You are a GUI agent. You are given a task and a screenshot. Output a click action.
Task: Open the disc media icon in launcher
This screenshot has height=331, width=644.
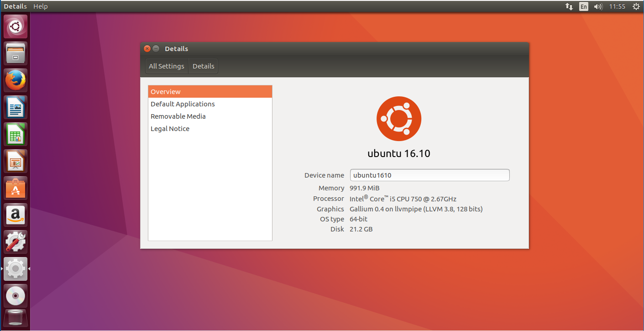16,296
